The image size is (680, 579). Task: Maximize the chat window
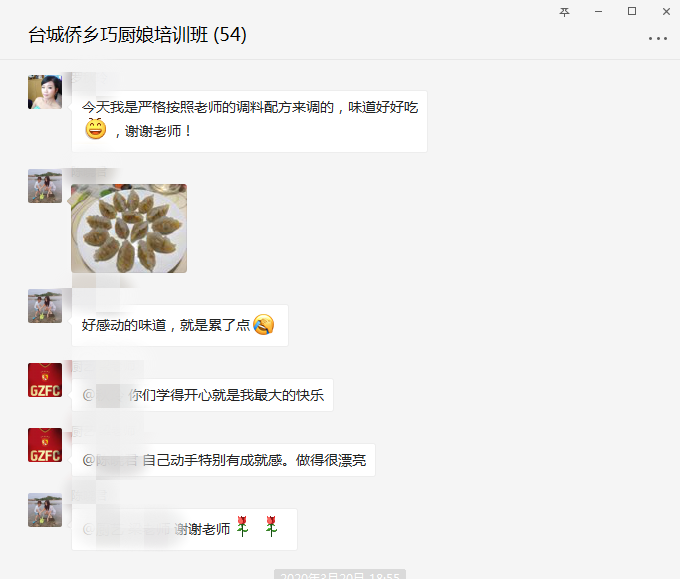coord(632,11)
